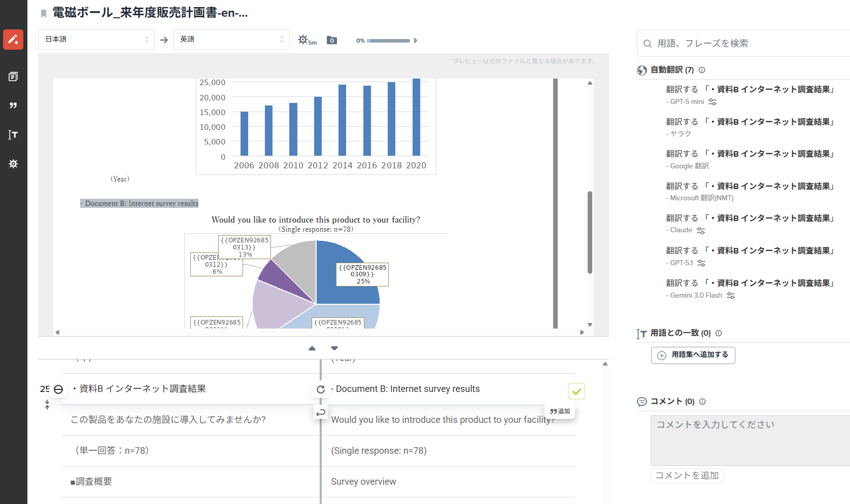Click the bookmark icon beside document title

click(x=44, y=14)
